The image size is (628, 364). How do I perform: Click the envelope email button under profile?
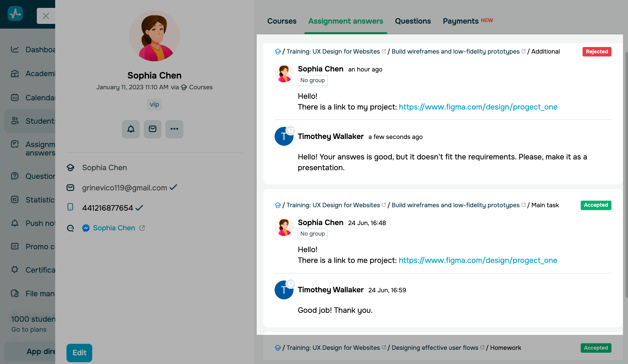(152, 129)
